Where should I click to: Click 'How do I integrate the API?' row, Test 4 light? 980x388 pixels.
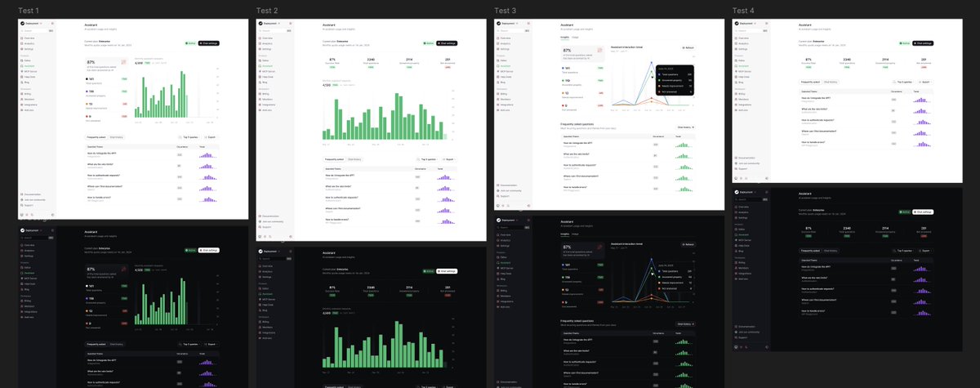pos(866,100)
